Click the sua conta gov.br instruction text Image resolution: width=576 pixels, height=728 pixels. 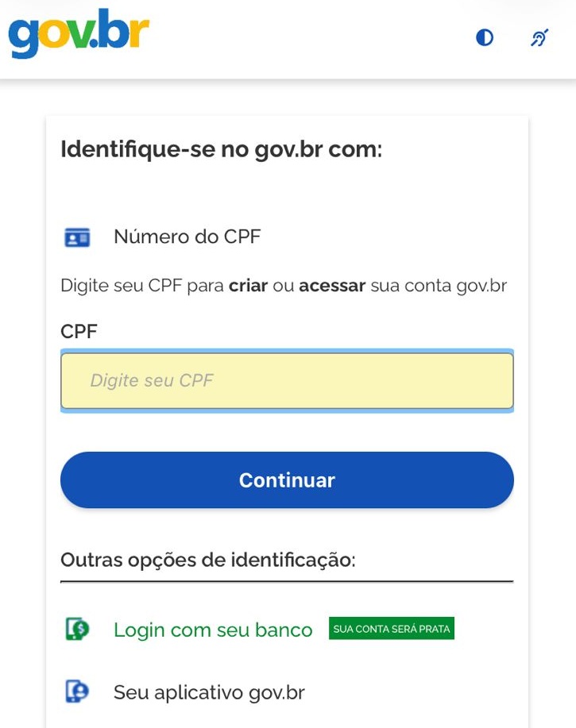[439, 285]
